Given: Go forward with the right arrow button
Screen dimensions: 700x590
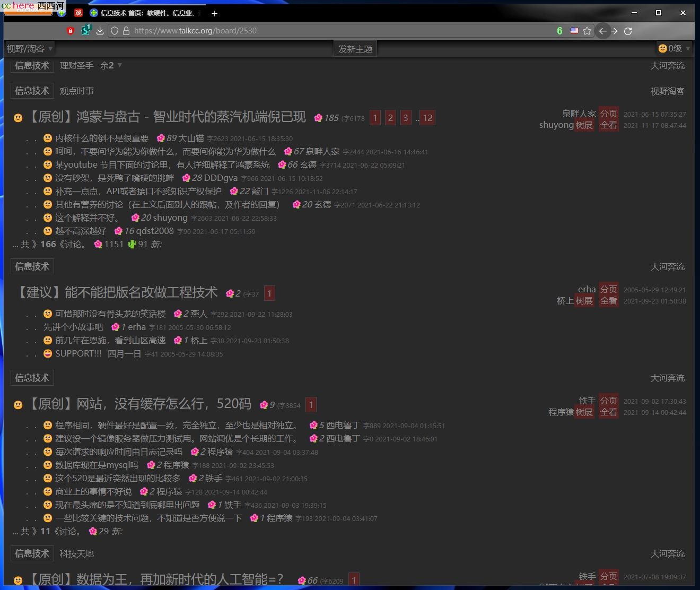Looking at the screenshot, I should point(614,31).
